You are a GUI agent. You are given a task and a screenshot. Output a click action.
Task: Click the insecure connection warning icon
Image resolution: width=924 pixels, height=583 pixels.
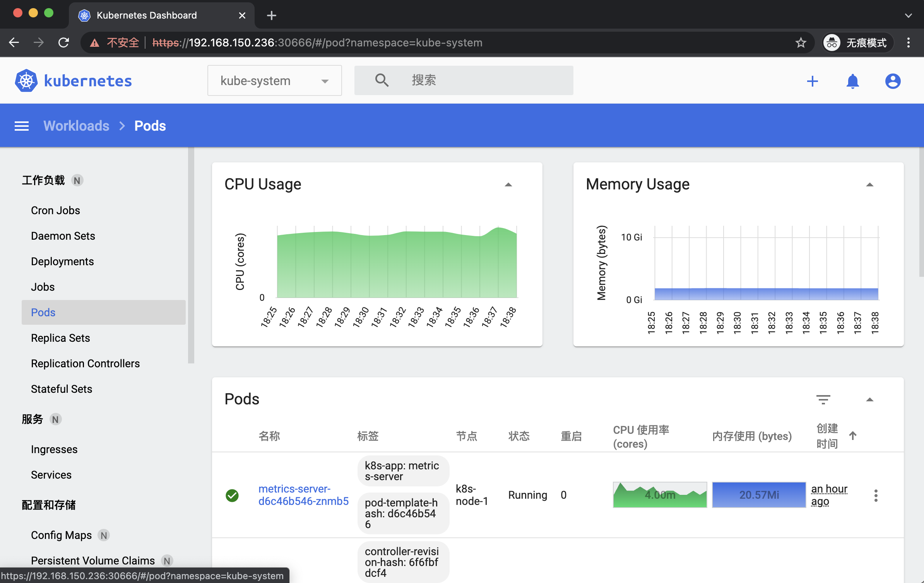click(x=94, y=43)
